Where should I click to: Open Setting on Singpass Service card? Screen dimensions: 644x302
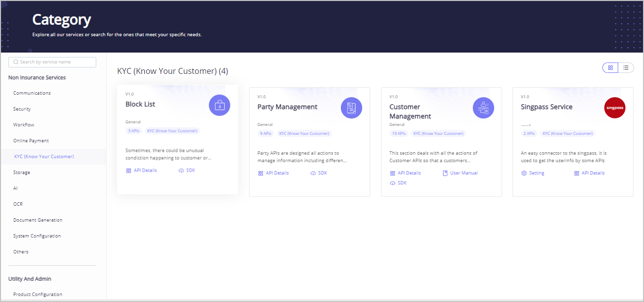pyautogui.click(x=533, y=173)
